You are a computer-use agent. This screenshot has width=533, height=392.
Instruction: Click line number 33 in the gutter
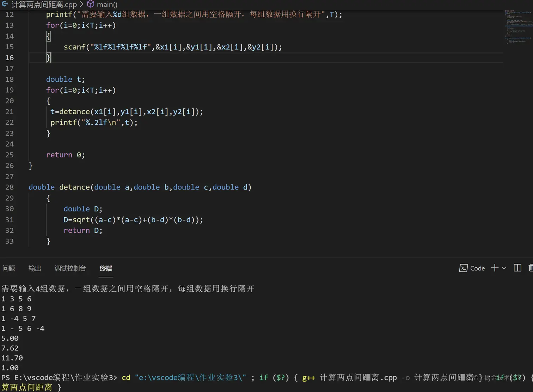pos(10,241)
